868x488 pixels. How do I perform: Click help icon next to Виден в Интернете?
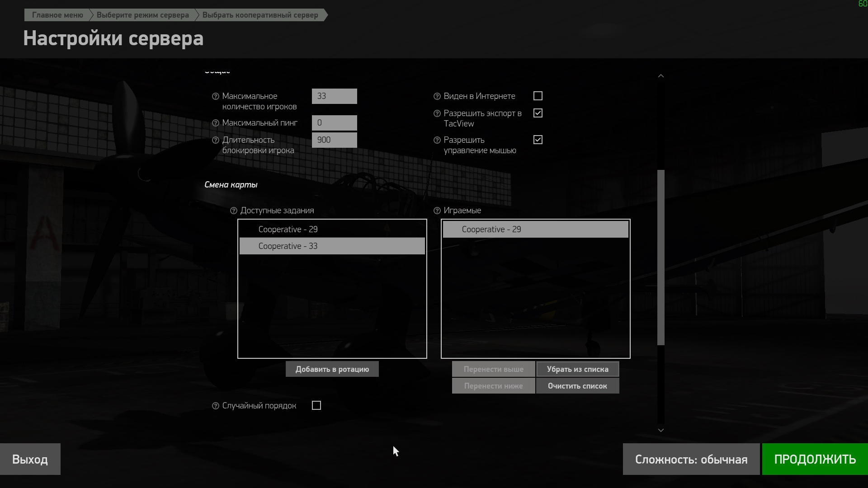click(437, 96)
